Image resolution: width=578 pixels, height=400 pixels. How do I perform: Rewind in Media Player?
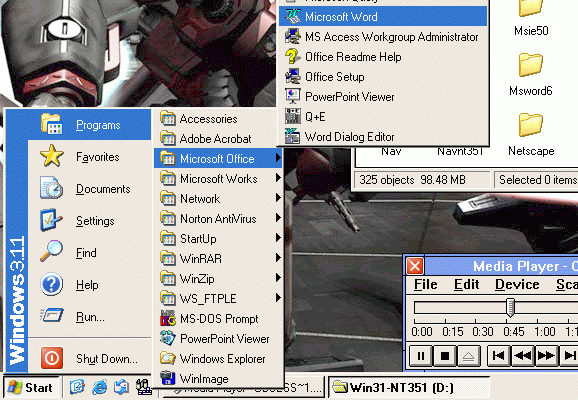coord(522,356)
